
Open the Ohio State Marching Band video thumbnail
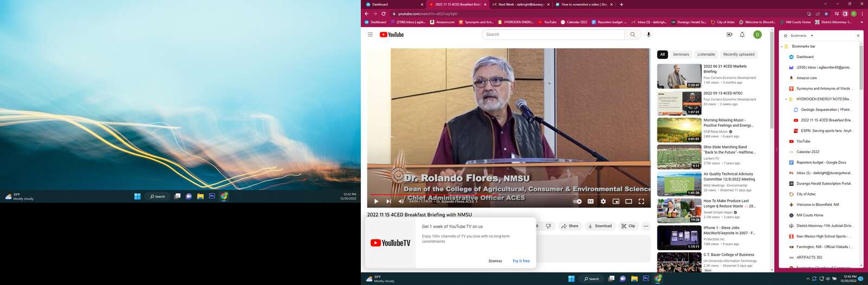tap(679, 157)
